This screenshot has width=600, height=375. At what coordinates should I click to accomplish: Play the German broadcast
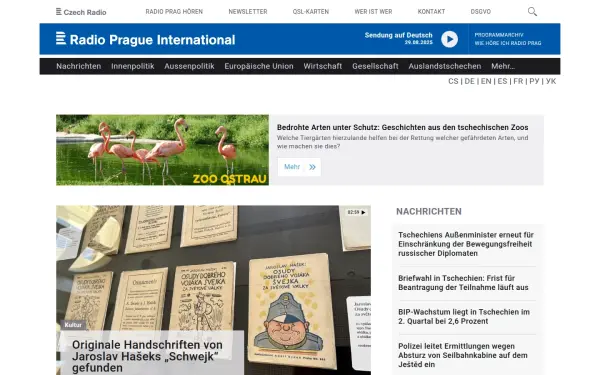[x=449, y=39]
